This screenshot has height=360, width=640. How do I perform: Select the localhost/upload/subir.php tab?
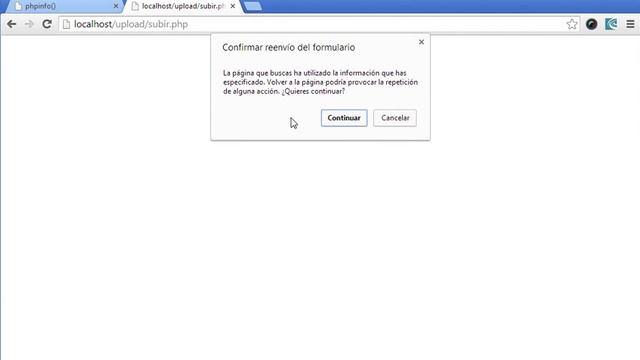pyautogui.click(x=182, y=6)
